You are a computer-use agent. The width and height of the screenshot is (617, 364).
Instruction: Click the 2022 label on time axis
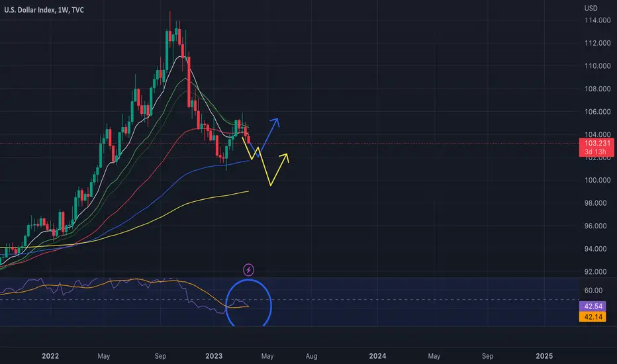coord(50,356)
